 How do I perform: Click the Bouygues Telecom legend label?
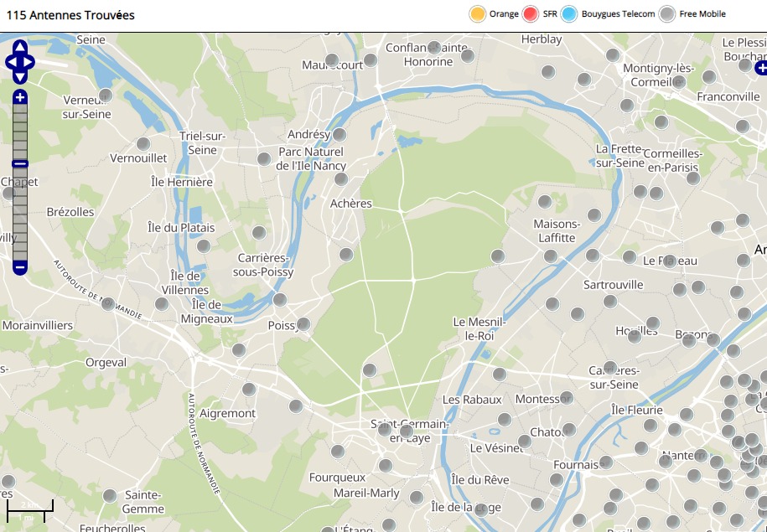pos(618,14)
